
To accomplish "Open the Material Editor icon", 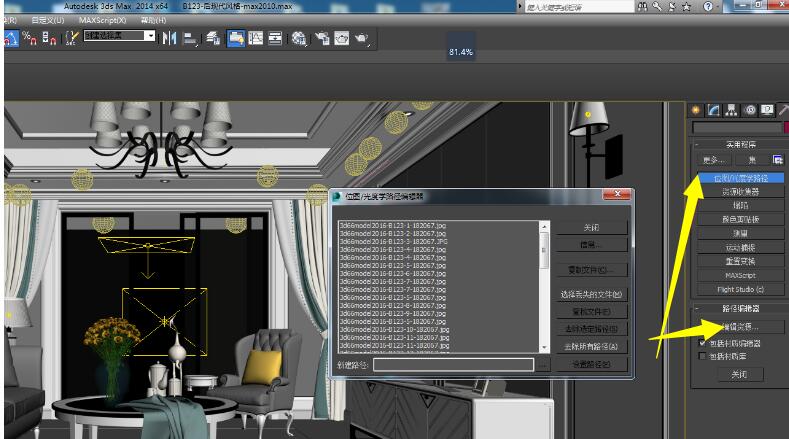I will pyautogui.click(x=299, y=38).
